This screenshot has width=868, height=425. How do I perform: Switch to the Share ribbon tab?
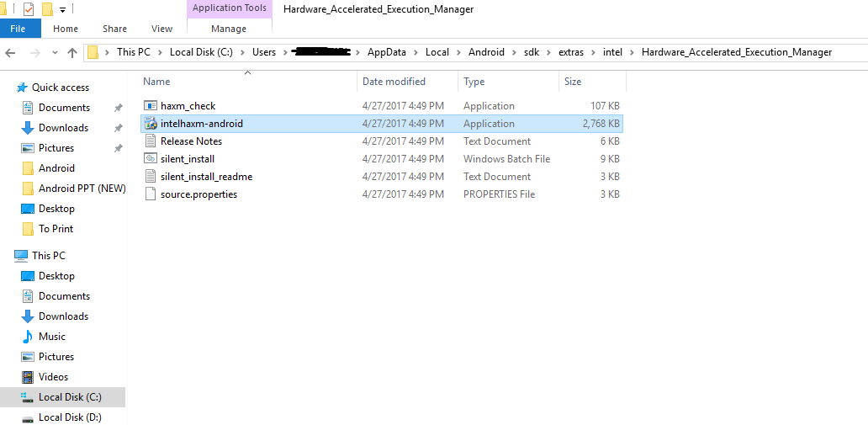(114, 29)
